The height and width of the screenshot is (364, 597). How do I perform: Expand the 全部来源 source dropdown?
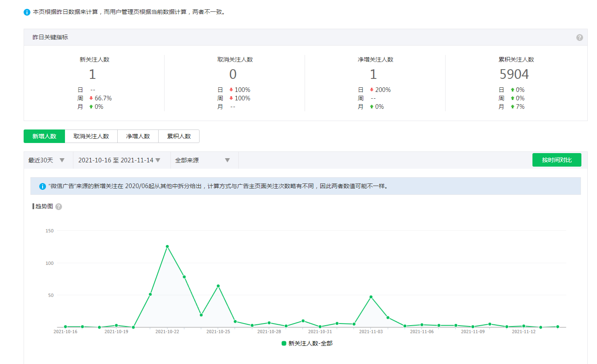coord(203,160)
